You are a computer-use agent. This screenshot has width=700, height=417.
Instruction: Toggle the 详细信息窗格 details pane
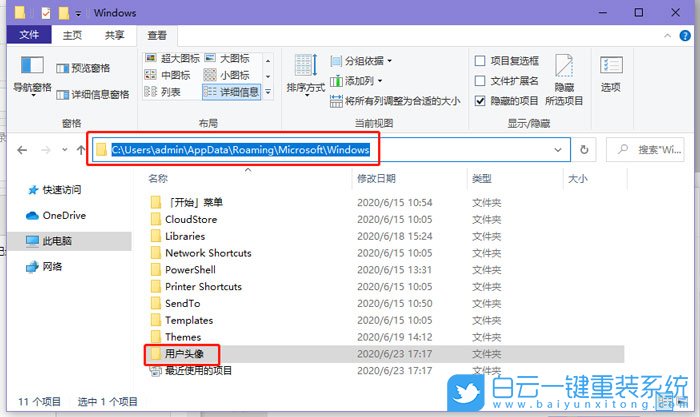click(x=93, y=94)
